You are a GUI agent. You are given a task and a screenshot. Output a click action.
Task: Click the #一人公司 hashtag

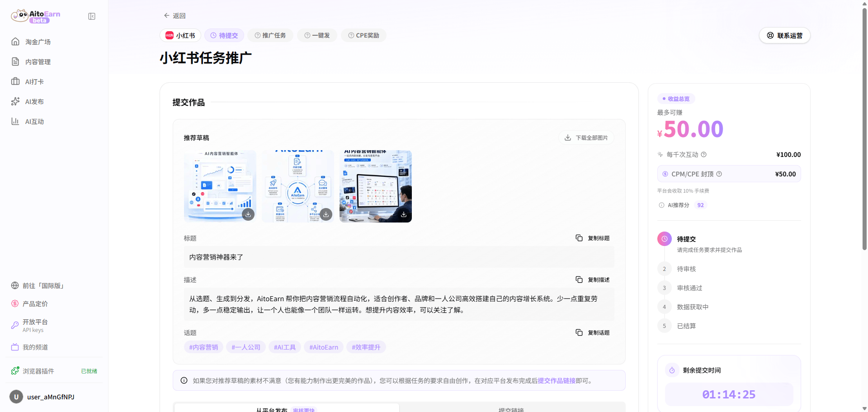[246, 347]
